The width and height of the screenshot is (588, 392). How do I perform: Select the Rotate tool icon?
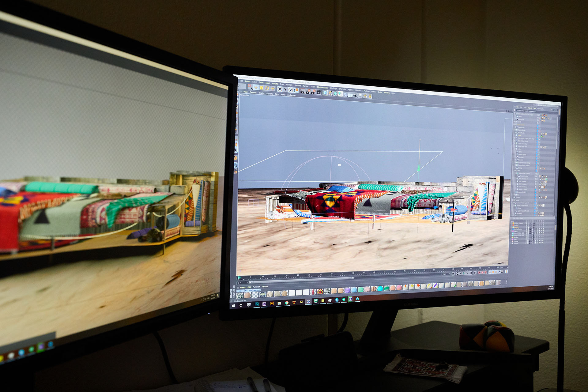[267, 88]
